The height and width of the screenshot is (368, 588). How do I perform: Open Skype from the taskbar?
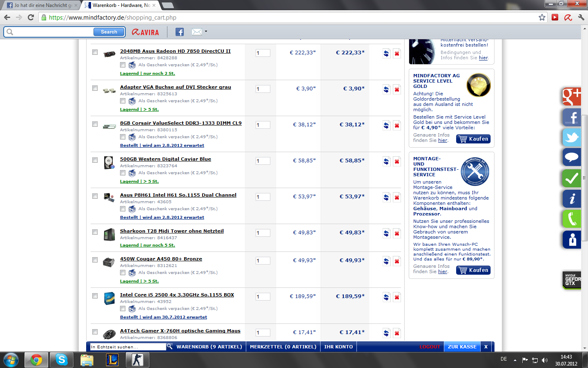[62, 360]
